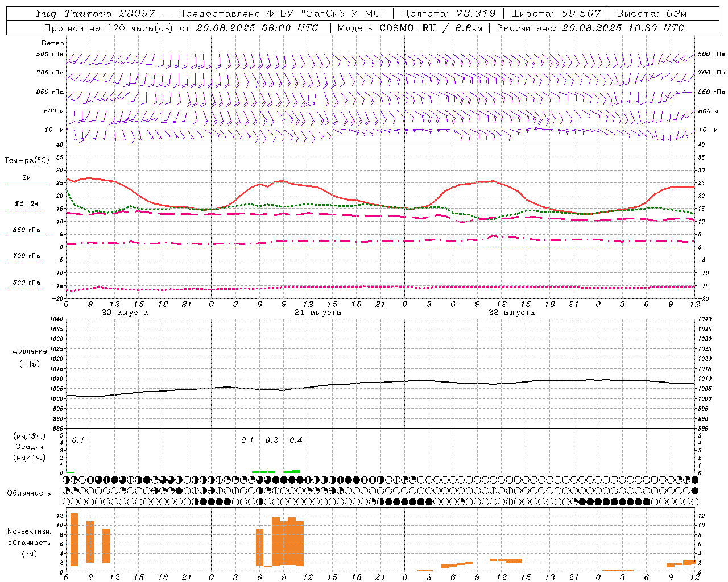Click the provider text ФГБУ "ЗапСиб УГМС"
Screen dimensions: 728x582
[327, 14]
